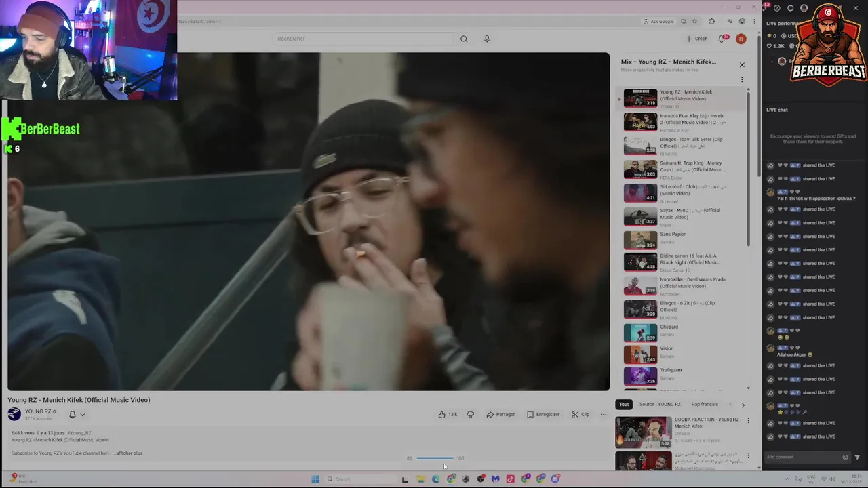
Task: Click the playlist panel scrollbar
Action: point(748,168)
